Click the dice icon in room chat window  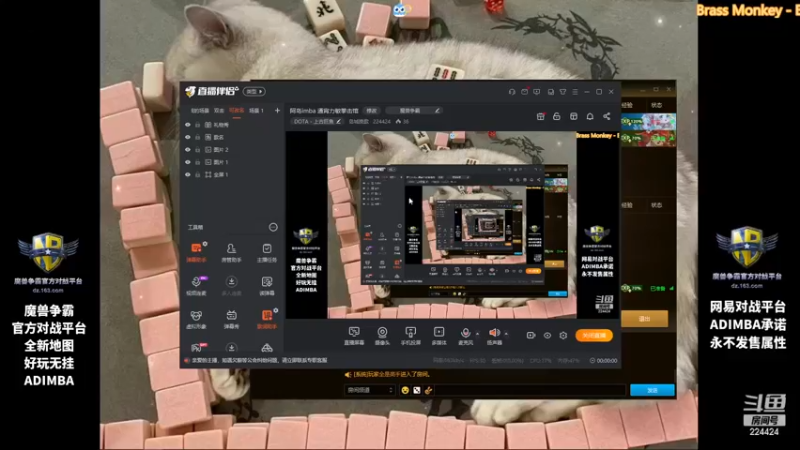coord(417,390)
